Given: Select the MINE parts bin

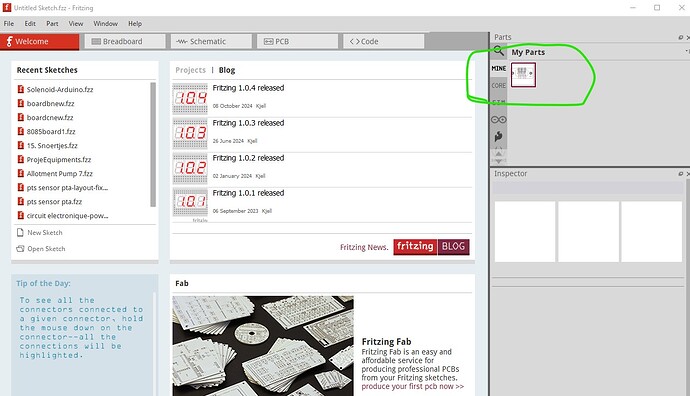Looking at the screenshot, I should 499,68.
